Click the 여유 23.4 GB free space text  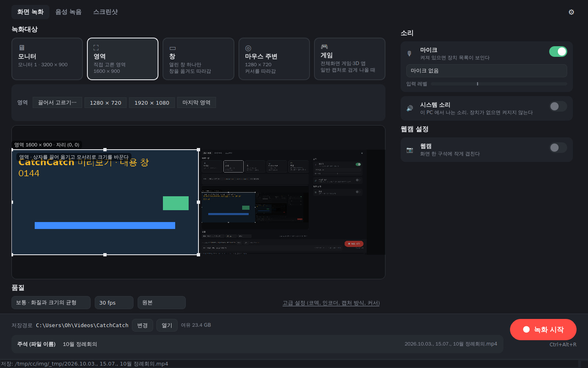pyautogui.click(x=196, y=325)
